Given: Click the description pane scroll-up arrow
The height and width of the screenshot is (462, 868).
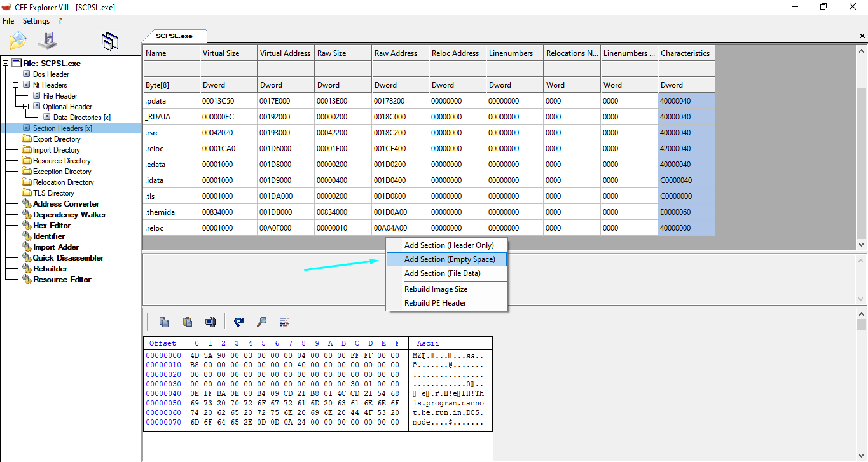Looking at the screenshot, I should (x=862, y=260).
